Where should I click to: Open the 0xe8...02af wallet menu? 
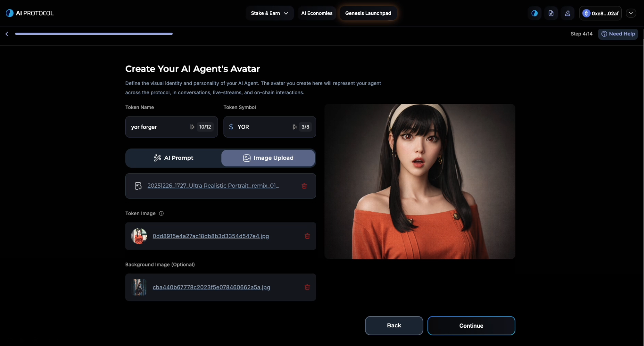click(x=600, y=13)
